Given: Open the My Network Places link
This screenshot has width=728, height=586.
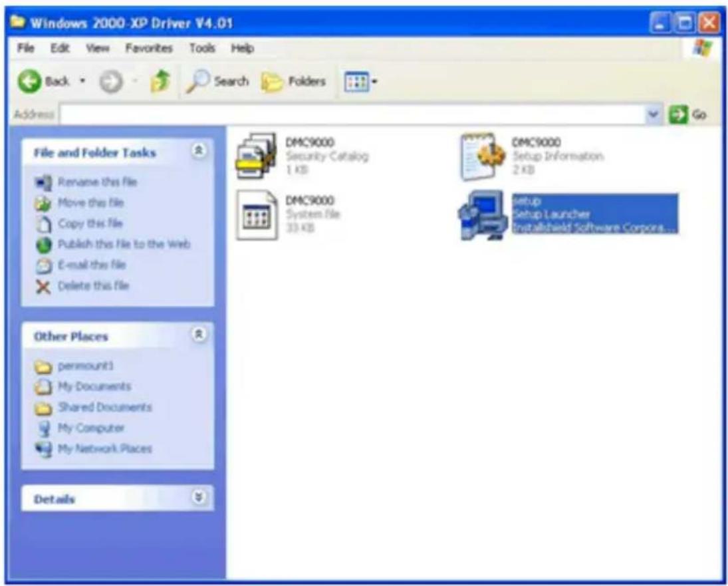Looking at the screenshot, I should point(104,449).
